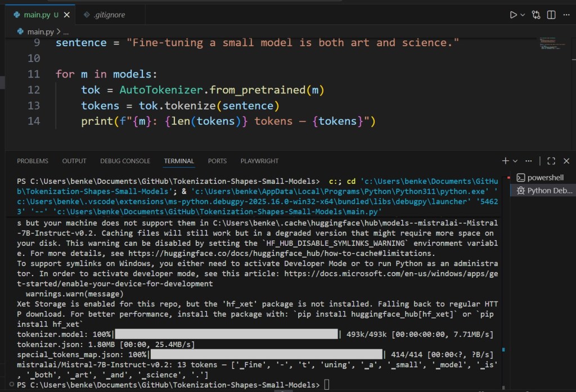576x392 pixels.
Task: Run the Python file with play button
Action: [x=513, y=15]
